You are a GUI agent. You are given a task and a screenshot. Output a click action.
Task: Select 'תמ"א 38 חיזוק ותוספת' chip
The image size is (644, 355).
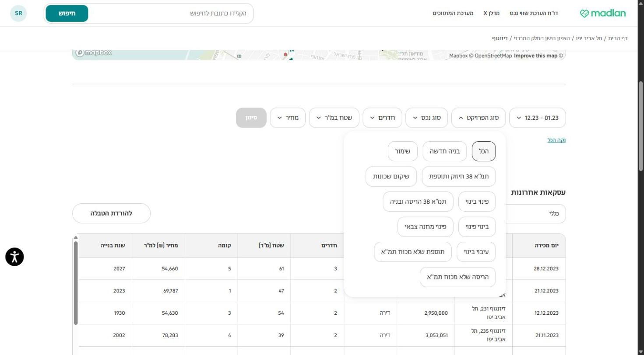click(459, 177)
